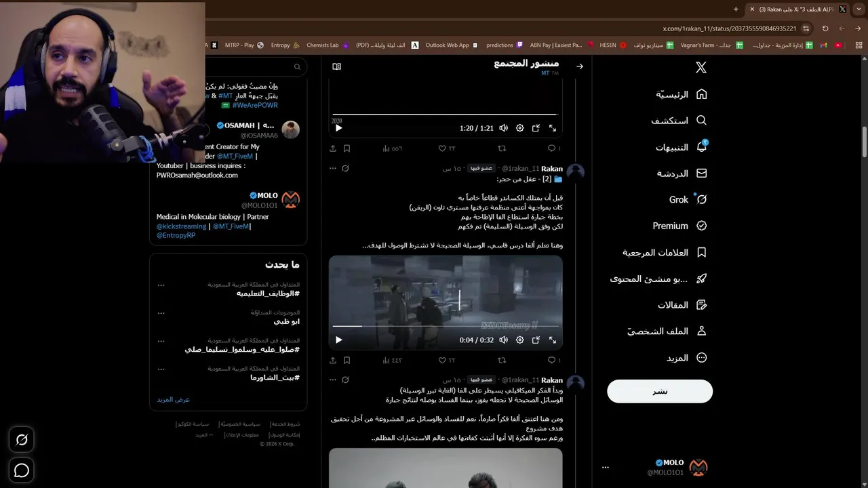This screenshot has height=488, width=868.
Task: Click the Post (نشر) button
Action: [x=660, y=391]
